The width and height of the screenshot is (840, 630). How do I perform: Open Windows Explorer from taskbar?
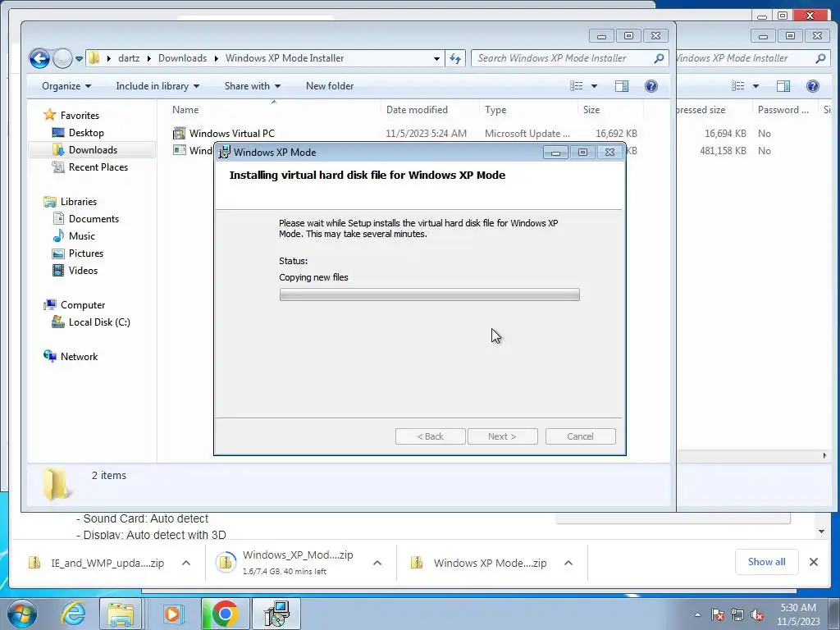click(121, 614)
